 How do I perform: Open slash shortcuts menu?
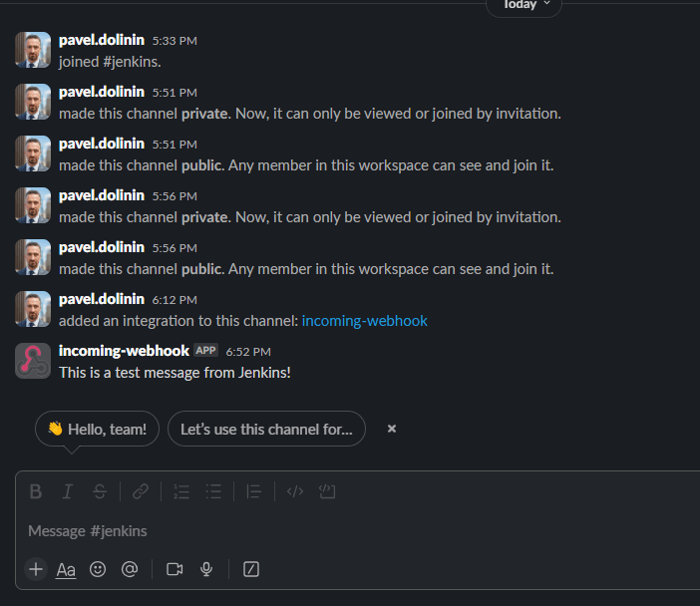(251, 569)
